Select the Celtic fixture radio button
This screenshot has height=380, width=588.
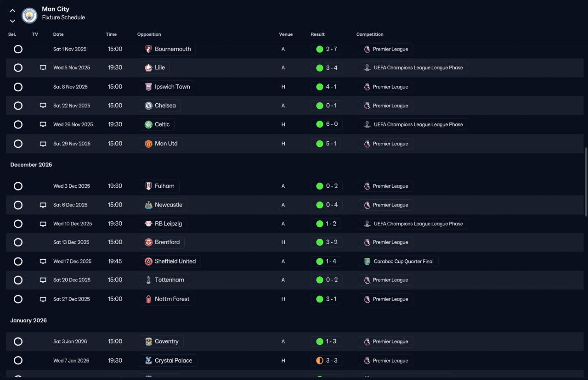[x=18, y=124]
